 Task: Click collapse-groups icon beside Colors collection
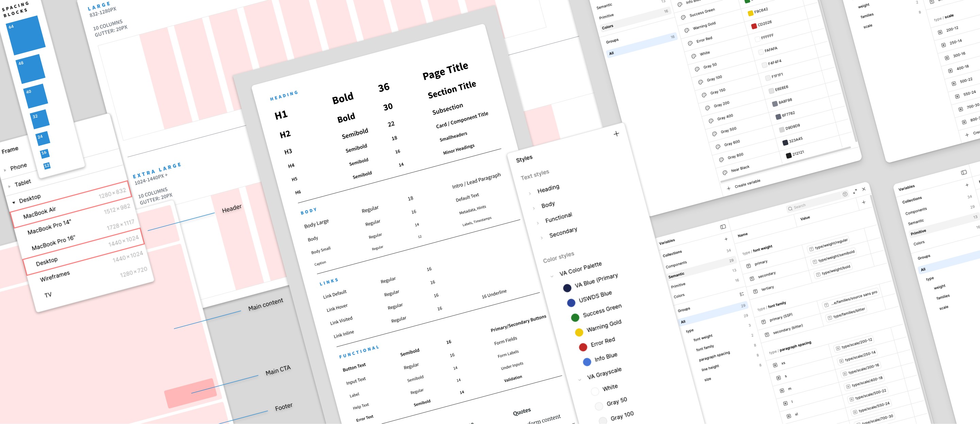(x=741, y=294)
